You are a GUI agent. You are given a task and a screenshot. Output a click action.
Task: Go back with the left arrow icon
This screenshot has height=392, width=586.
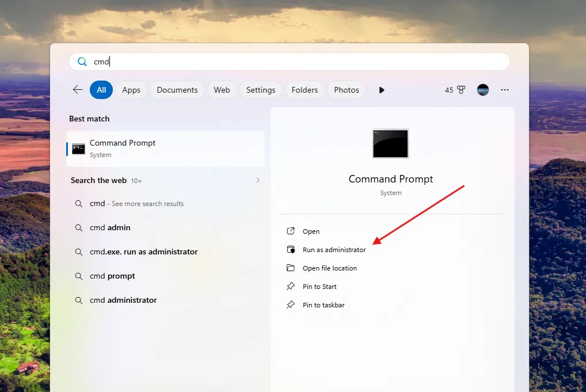(77, 90)
